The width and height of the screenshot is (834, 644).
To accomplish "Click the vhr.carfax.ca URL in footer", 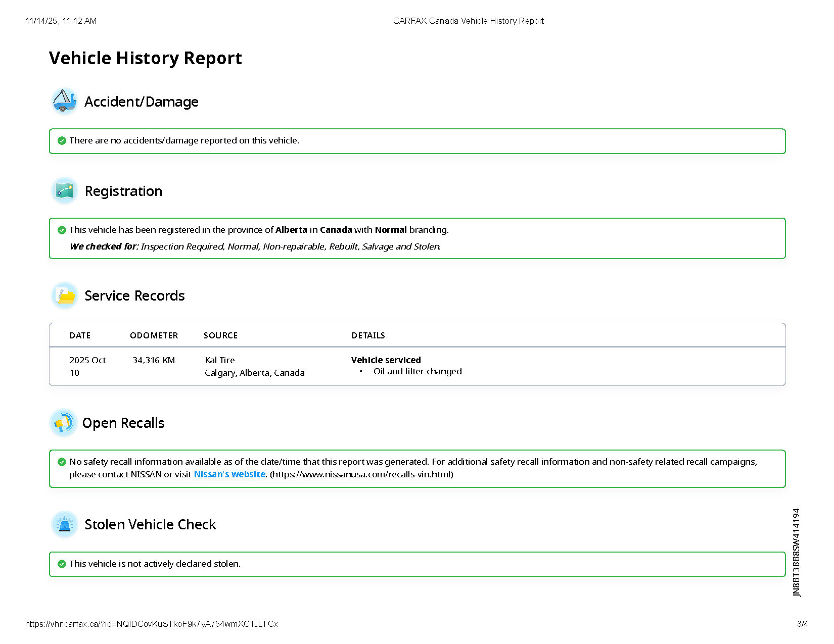I will (151, 624).
